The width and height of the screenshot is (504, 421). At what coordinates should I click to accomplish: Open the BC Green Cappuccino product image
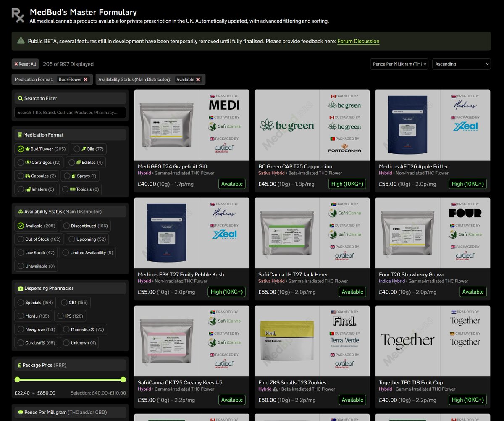coord(287,125)
